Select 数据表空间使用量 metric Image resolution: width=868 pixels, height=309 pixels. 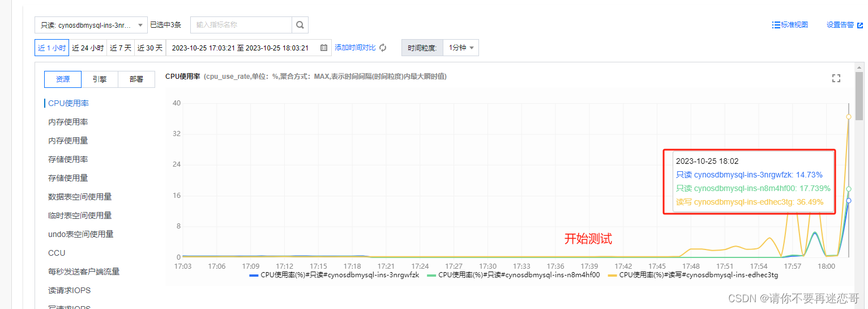click(80, 197)
